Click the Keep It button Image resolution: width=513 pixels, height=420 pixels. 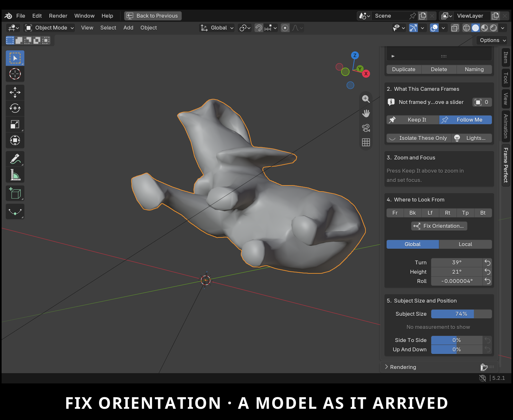(413, 120)
